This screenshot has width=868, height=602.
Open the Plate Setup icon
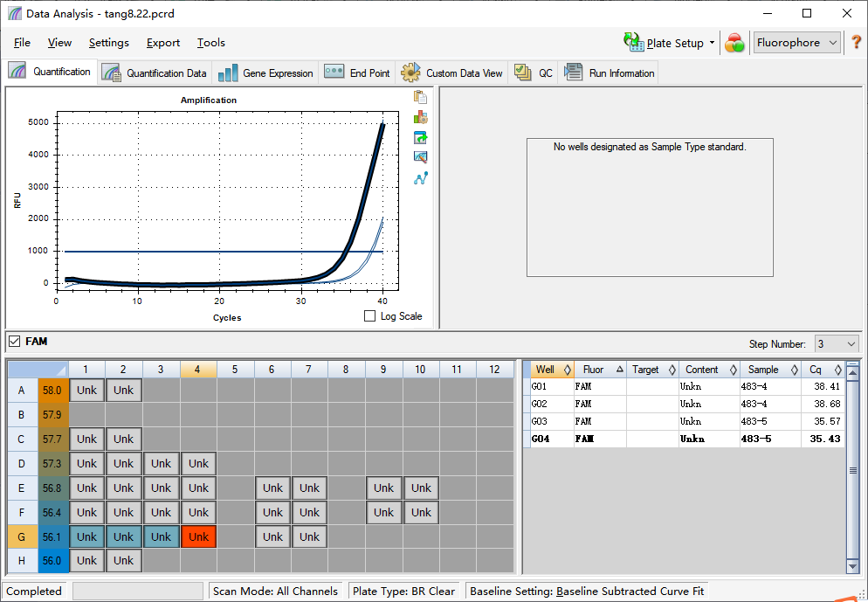click(x=633, y=42)
